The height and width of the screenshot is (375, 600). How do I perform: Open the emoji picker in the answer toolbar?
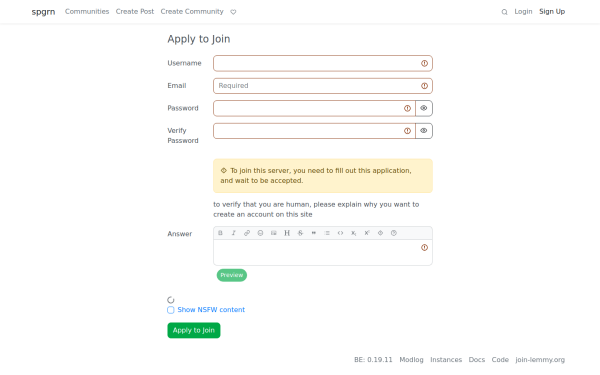(260, 233)
